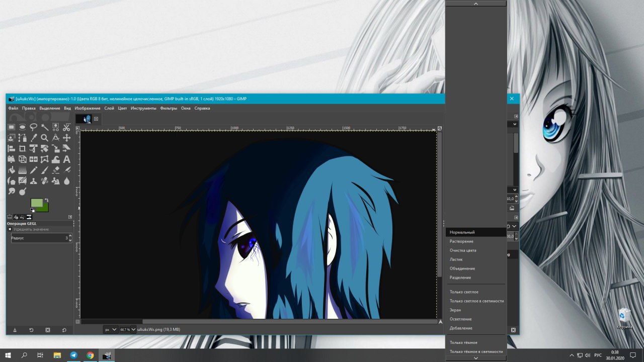Screen dimensions: 644x362
Task: Select the Select by Color tool
Action: (x=56, y=127)
